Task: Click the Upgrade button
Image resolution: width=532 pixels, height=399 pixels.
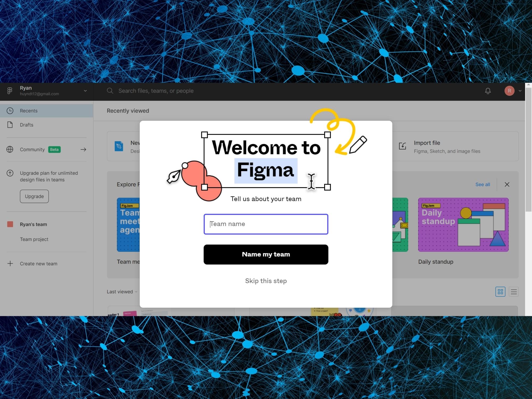Action: coord(34,196)
